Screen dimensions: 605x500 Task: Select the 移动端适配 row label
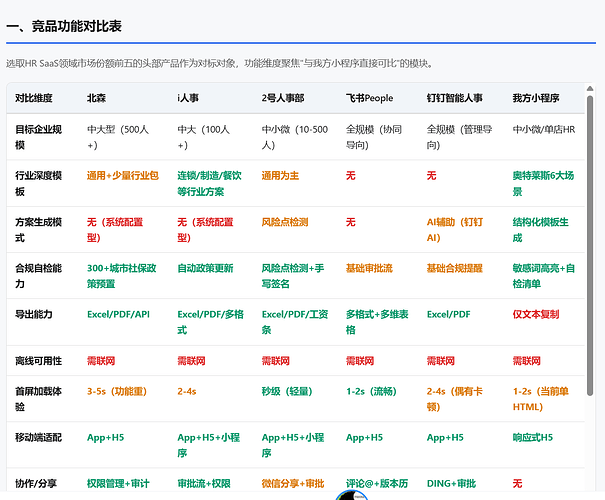point(39,438)
